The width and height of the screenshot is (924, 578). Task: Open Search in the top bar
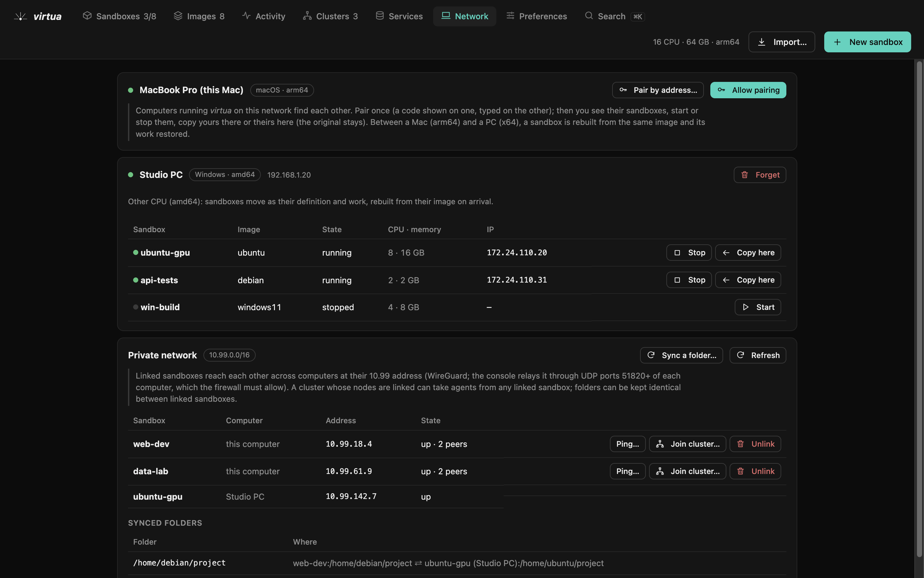click(615, 16)
